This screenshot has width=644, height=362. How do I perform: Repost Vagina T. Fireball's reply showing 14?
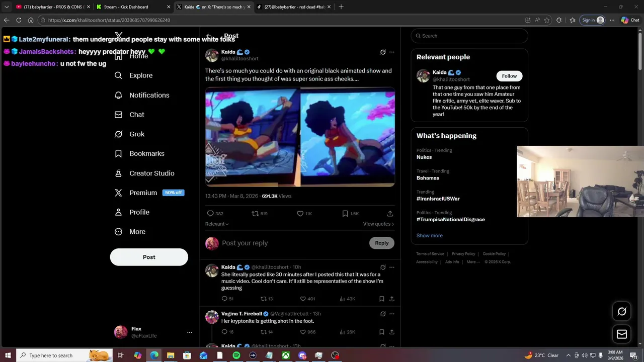point(263,332)
